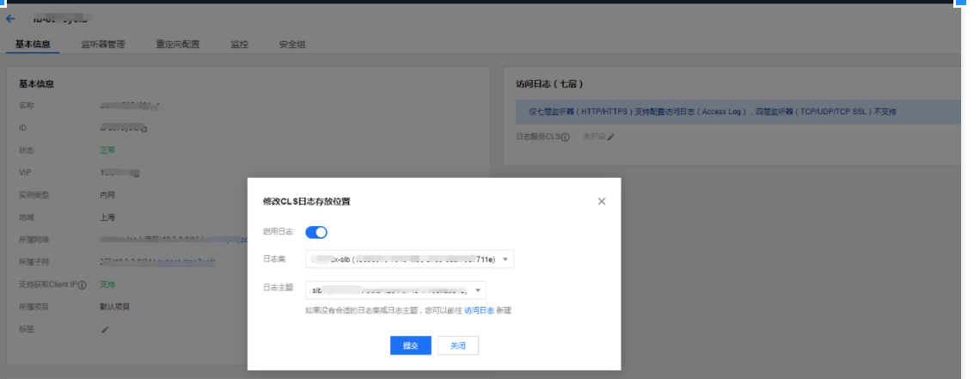
Task: Open the 日志主题 dropdown
Action: tap(395, 290)
